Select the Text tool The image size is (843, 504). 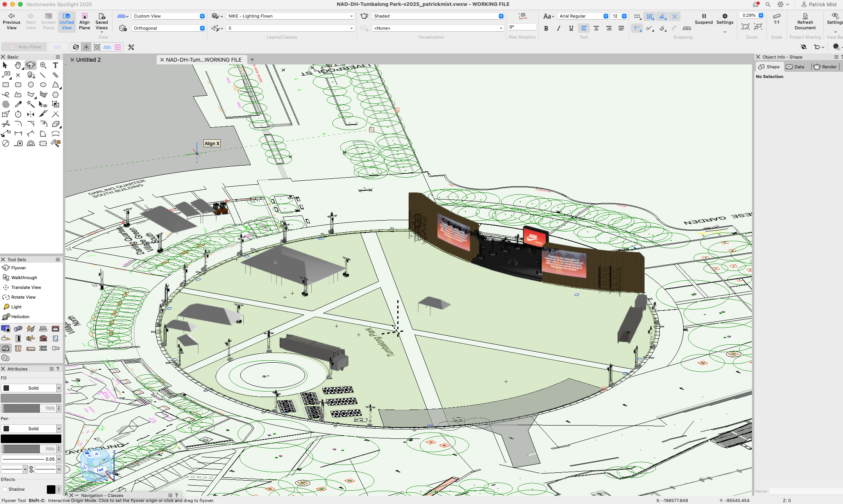[55, 65]
